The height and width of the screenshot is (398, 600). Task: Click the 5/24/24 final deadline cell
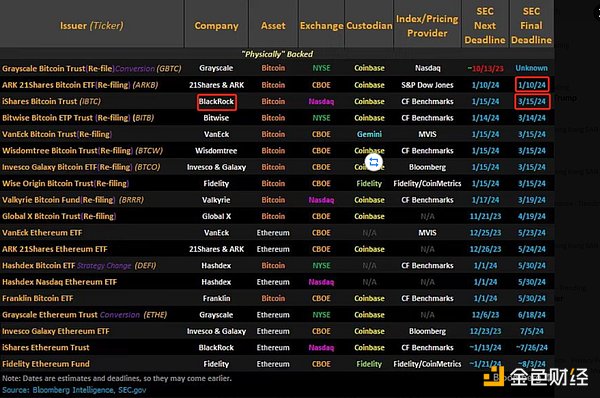[x=532, y=249]
